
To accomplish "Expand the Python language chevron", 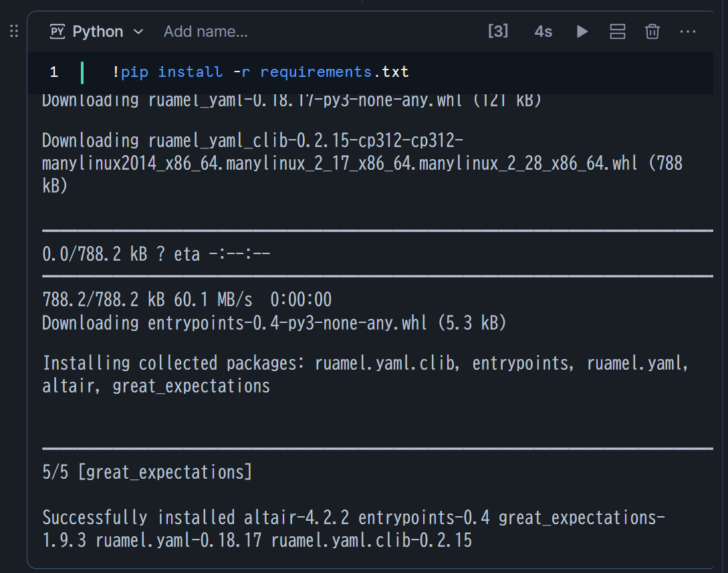I will (x=139, y=31).
